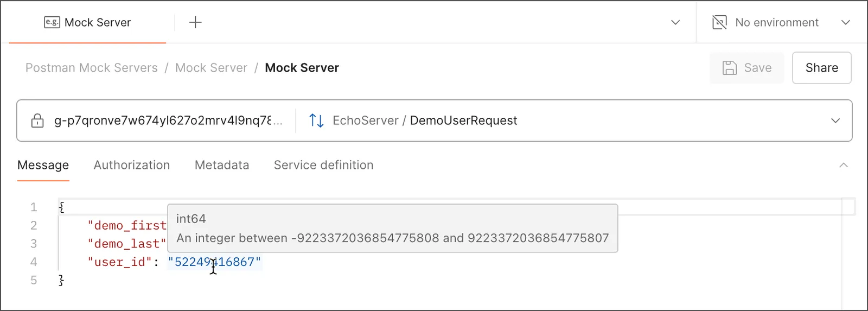Switch to the Authorization tab

point(132,165)
